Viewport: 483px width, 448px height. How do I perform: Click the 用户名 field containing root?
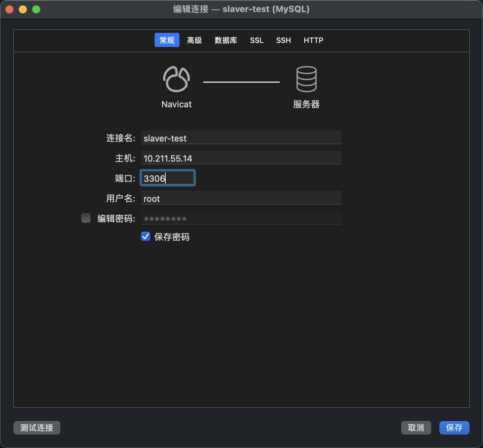tap(241, 198)
